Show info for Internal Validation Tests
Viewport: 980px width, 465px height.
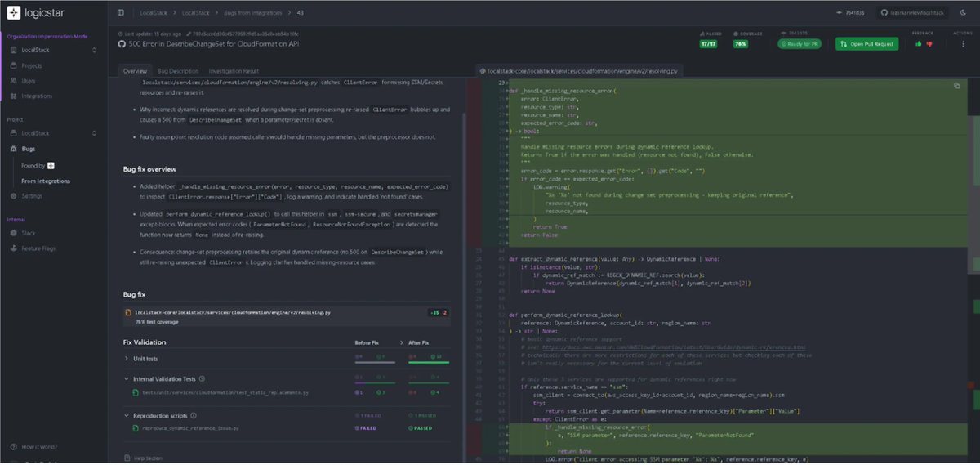click(202, 379)
